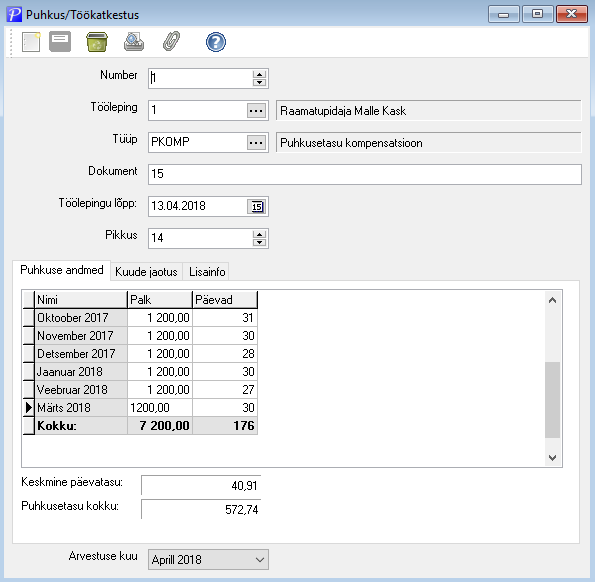Viewport: 595px width, 582px height.
Task: Click the Dokument input field
Action: tap(365, 174)
